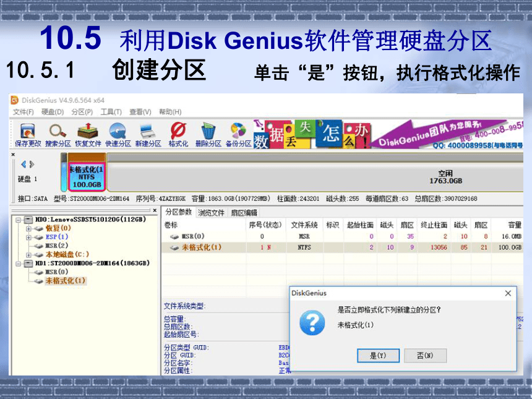Image resolution: width=532 pixels, height=399 pixels.
Task: Expand the ESP(1) tree node
Action: tap(29, 238)
